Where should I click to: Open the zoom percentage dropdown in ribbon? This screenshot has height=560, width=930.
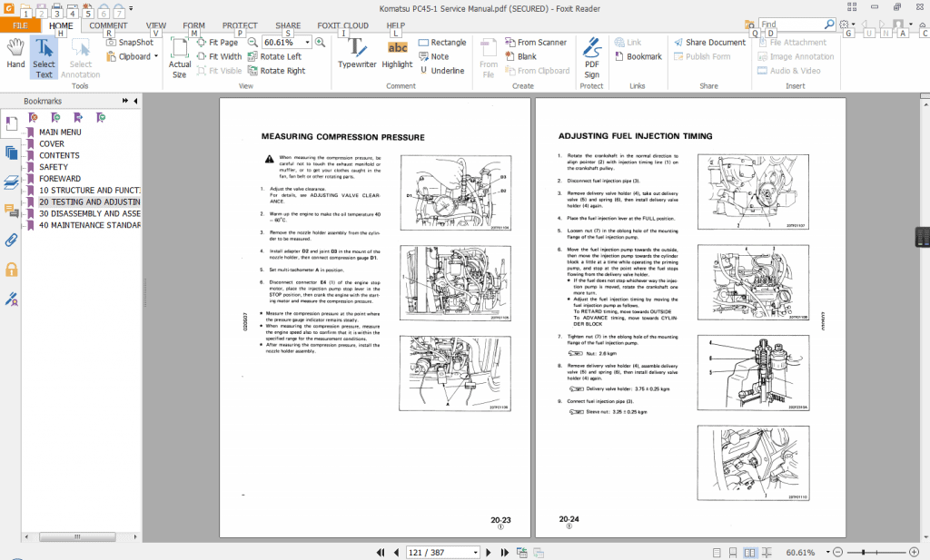coord(307,42)
